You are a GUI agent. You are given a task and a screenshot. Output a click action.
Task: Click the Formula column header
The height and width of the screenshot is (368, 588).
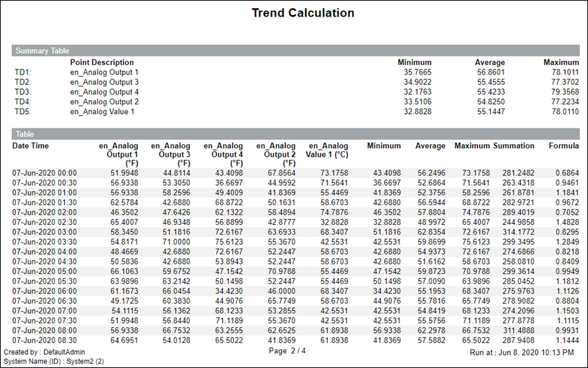coord(563,146)
